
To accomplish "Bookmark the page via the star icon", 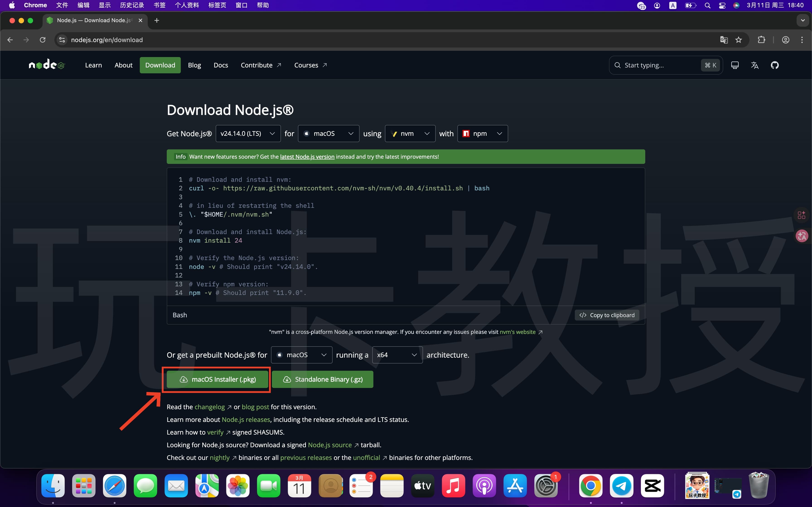I will pos(738,40).
